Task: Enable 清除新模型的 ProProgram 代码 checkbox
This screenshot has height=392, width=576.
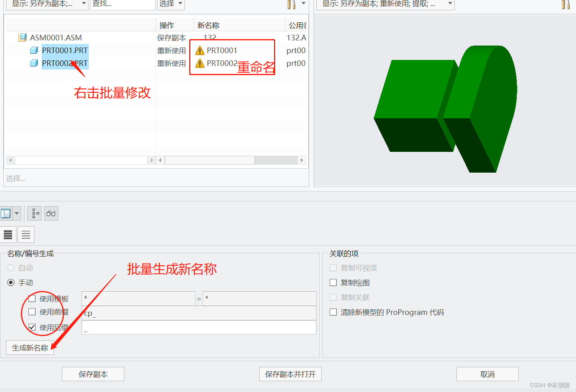Action: coord(333,312)
